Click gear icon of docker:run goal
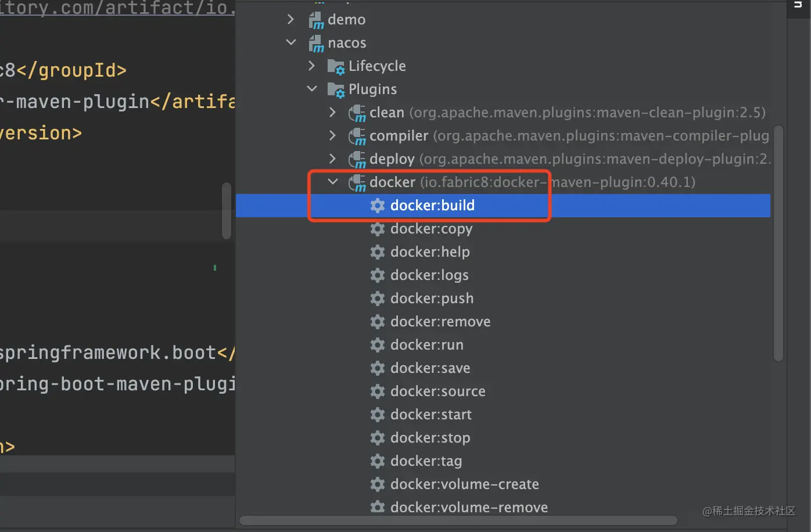The width and height of the screenshot is (811, 532). click(x=378, y=344)
